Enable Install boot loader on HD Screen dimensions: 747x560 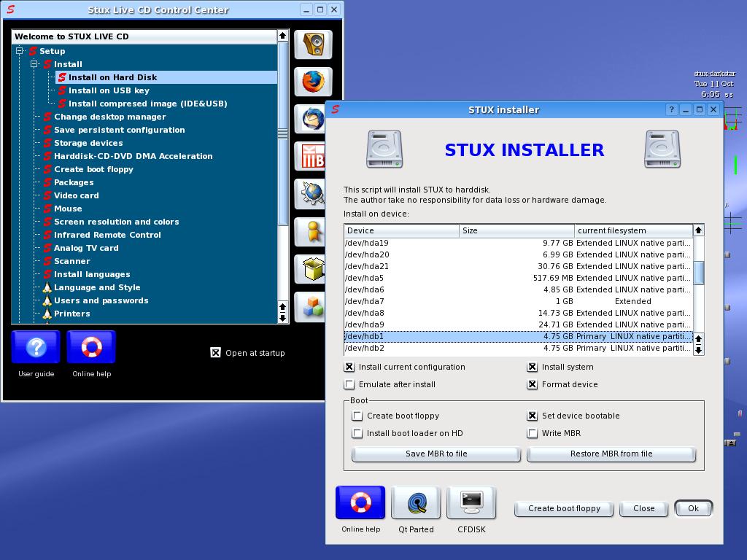(x=357, y=433)
